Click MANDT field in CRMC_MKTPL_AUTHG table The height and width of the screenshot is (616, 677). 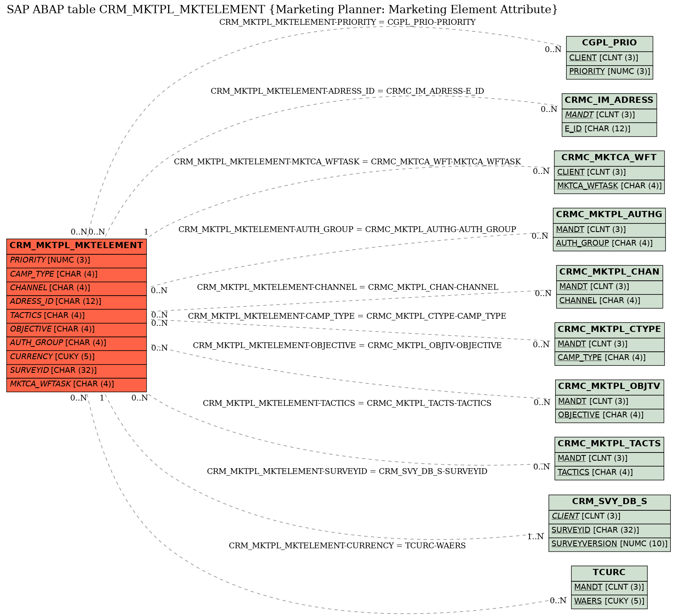(609, 230)
